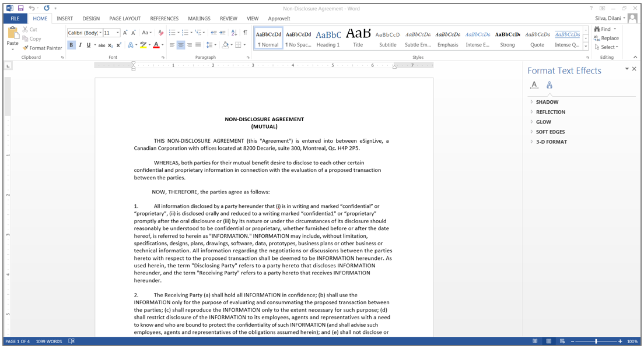Click the Format Painter brush icon
644x349 pixels.
[26, 48]
